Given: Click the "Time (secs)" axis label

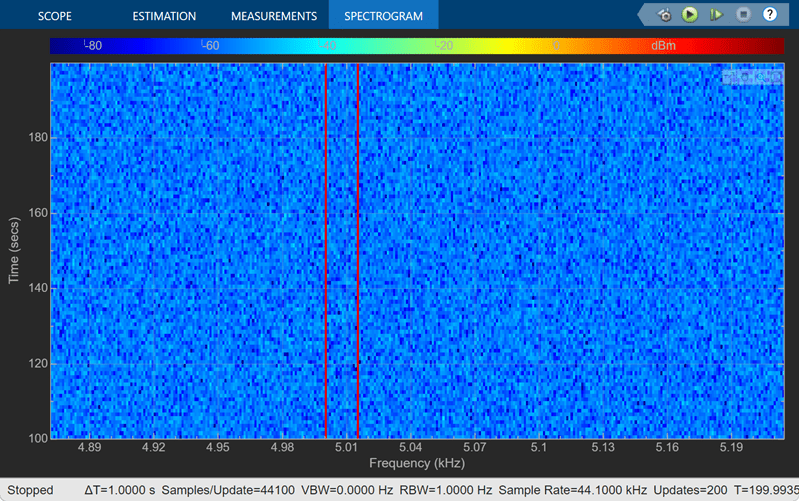Looking at the screenshot, I should (x=14, y=250).
